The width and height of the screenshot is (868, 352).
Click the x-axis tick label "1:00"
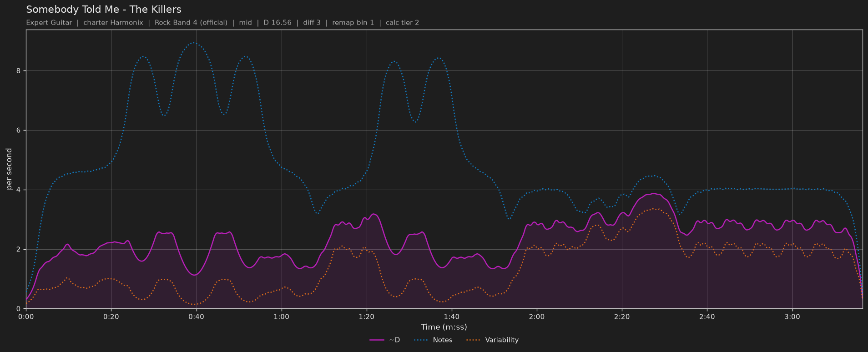pos(281,317)
